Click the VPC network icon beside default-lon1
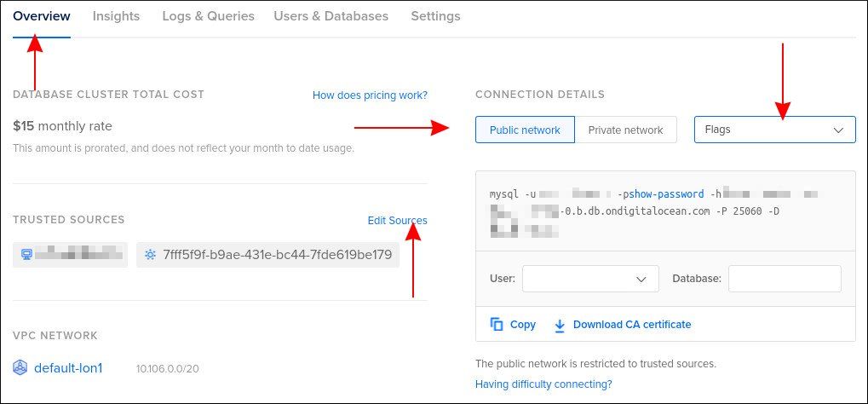The width and height of the screenshot is (868, 404). click(20, 368)
